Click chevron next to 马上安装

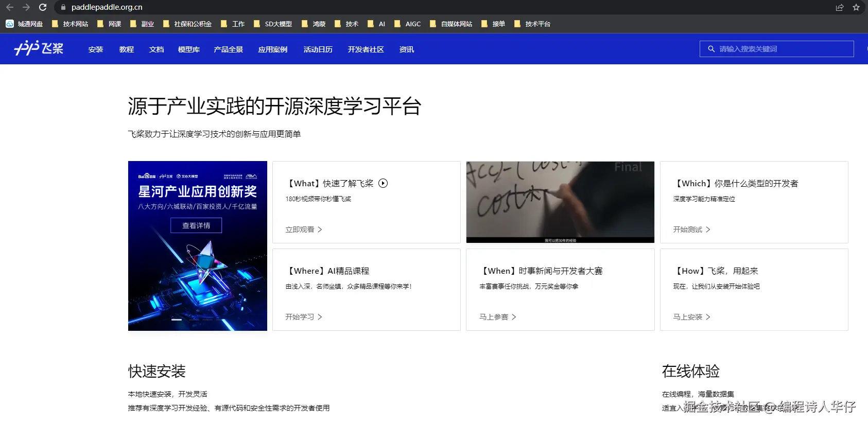point(708,317)
